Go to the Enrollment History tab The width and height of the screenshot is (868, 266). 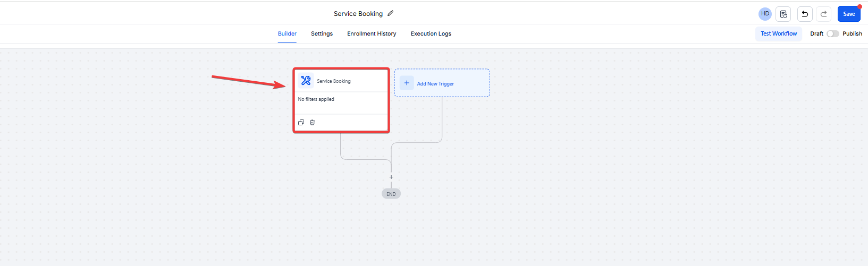pos(372,33)
